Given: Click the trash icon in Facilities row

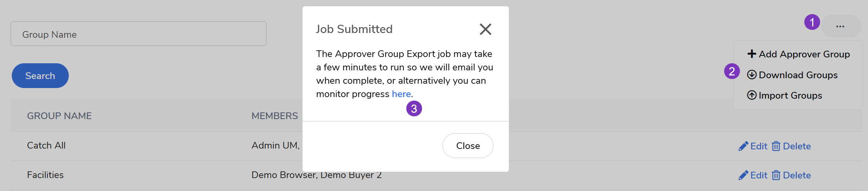Looking at the screenshot, I should pyautogui.click(x=776, y=175).
